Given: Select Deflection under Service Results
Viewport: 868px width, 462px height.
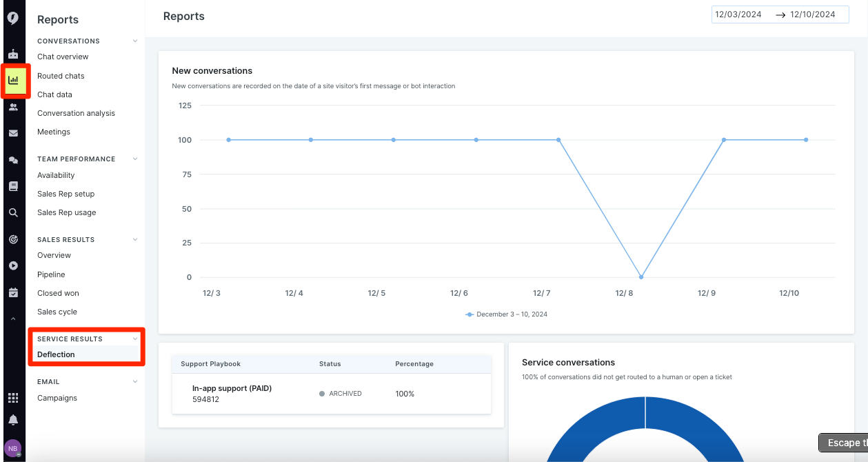Looking at the screenshot, I should pos(56,354).
